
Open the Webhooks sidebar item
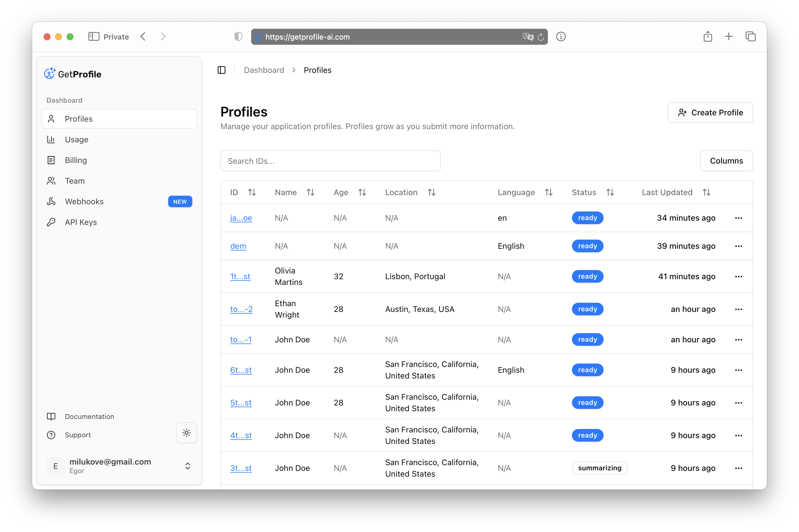tap(84, 201)
